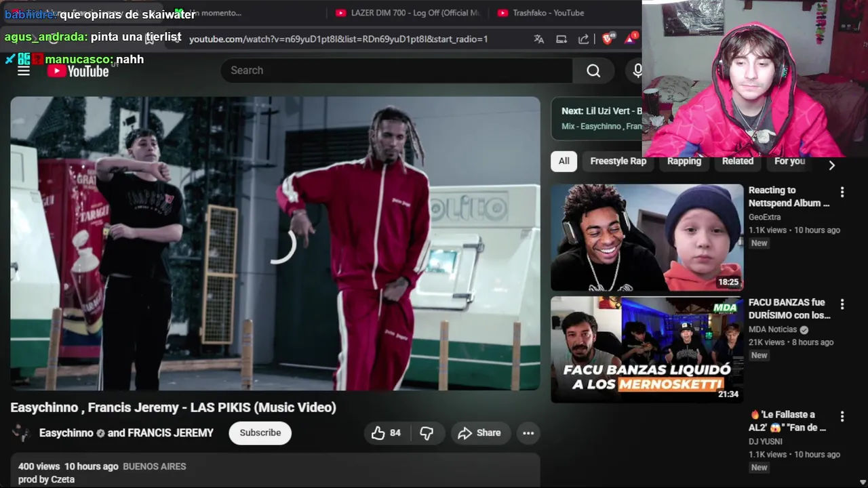The width and height of the screenshot is (868, 488).
Task: Start voice search with the microphone
Action: [x=637, y=70]
